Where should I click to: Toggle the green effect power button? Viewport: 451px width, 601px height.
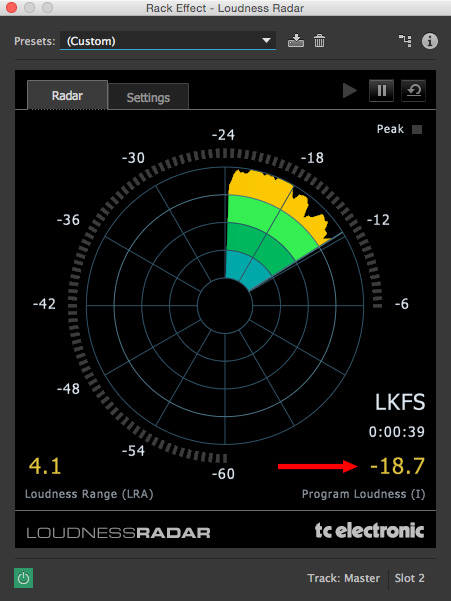pyautogui.click(x=23, y=578)
